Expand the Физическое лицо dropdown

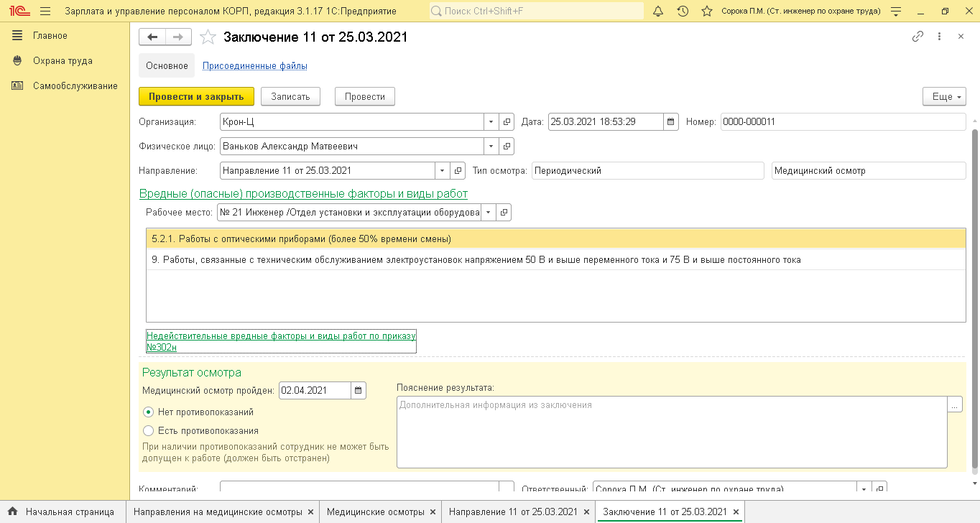491,147
